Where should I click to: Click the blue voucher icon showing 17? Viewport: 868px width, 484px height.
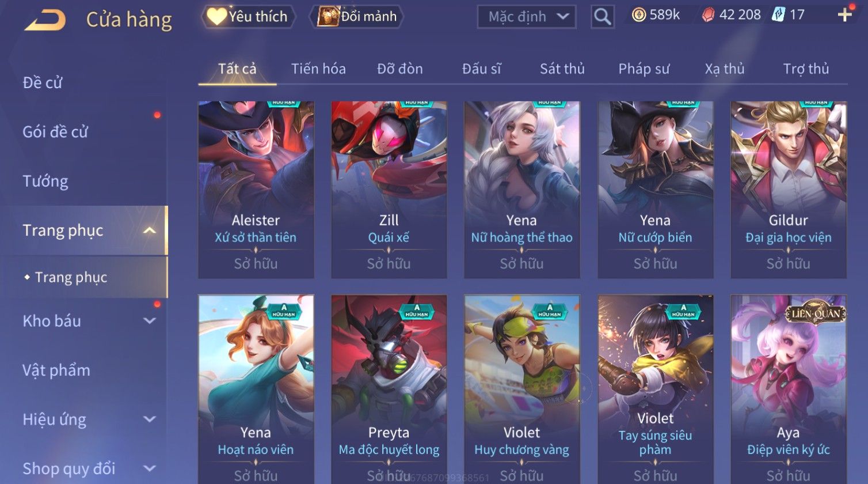click(778, 15)
